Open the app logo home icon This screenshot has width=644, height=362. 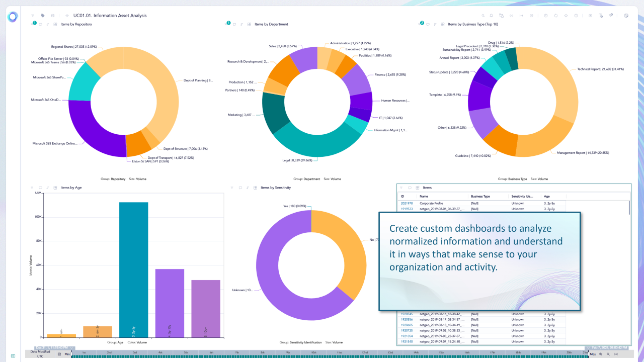(13, 17)
